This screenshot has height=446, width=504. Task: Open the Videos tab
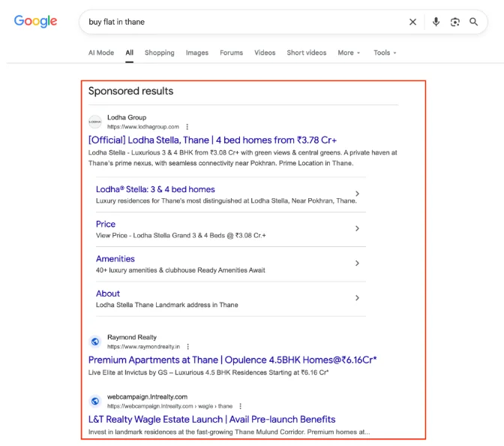pyautogui.click(x=265, y=53)
